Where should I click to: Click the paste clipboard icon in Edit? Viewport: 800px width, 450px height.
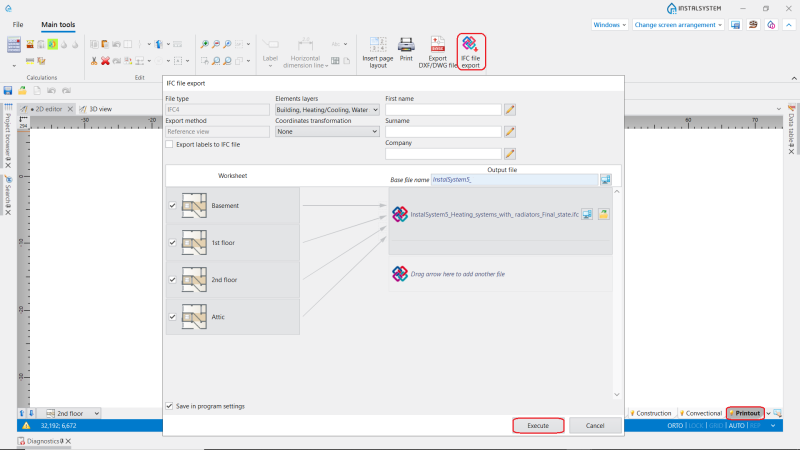click(105, 44)
